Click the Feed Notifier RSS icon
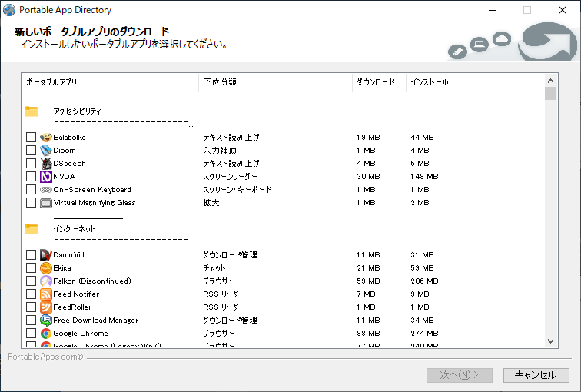 click(x=46, y=294)
